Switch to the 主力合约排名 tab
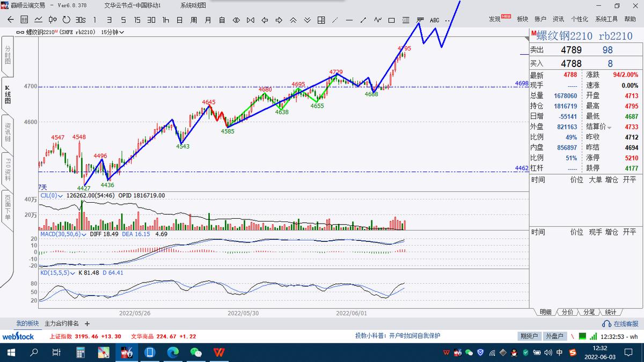 point(61,323)
